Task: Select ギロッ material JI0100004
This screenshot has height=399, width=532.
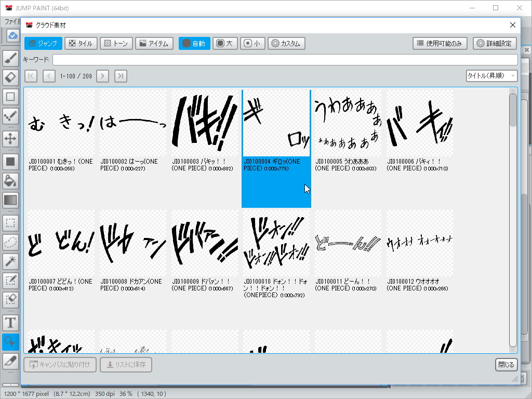Action: tap(276, 148)
